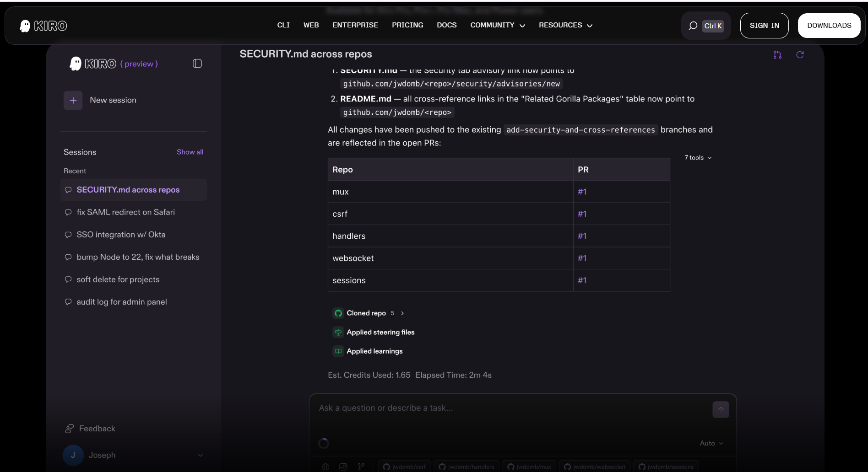Image resolution: width=868 pixels, height=472 pixels.
Task: Open the PRICING page
Action: [x=407, y=25]
